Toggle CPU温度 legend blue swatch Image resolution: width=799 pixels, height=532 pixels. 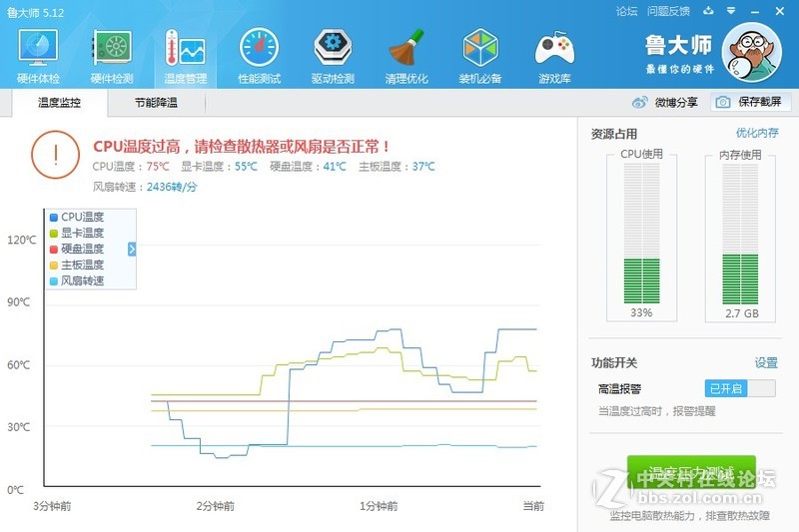[54, 218]
